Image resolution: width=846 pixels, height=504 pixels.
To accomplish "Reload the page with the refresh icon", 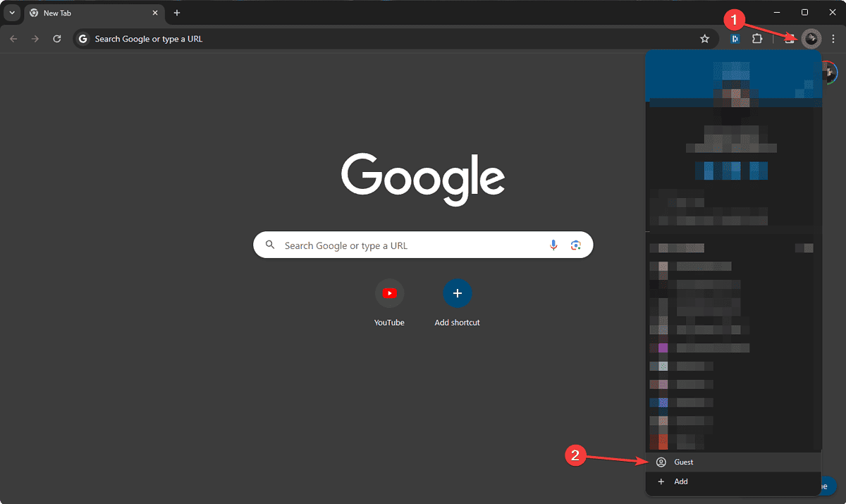I will [56, 39].
